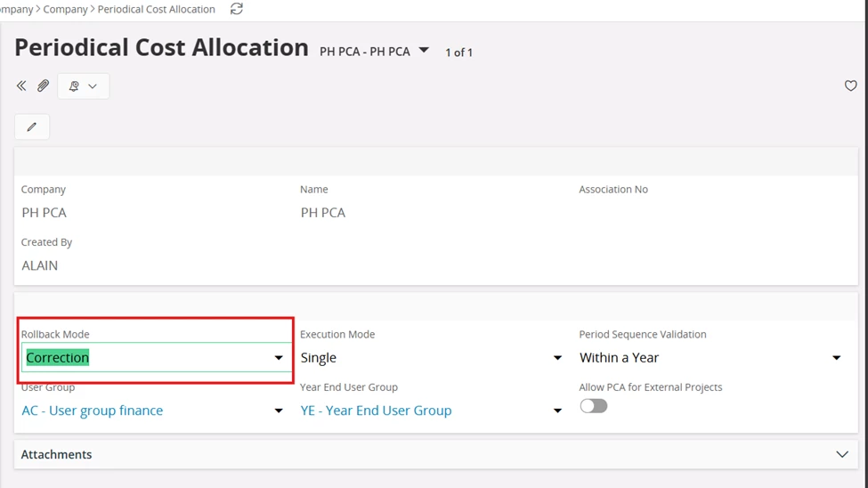
Task: Open the PH PCA record selector arrow
Action: click(424, 51)
